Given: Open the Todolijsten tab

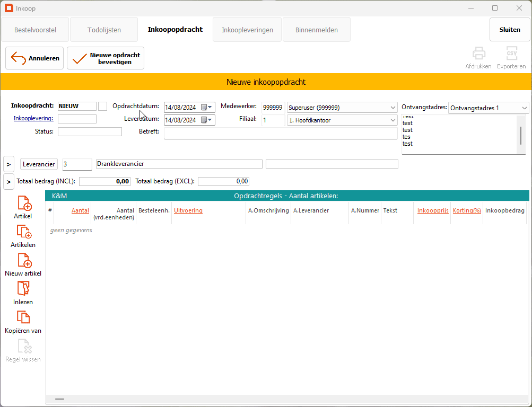Looking at the screenshot, I should [x=104, y=30].
